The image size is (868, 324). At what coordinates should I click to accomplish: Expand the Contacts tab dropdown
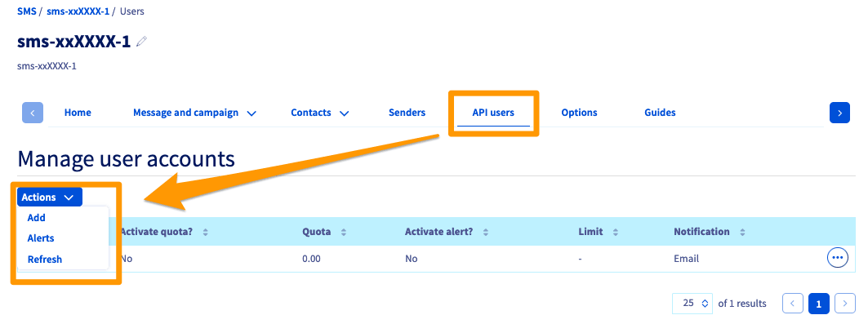[320, 113]
